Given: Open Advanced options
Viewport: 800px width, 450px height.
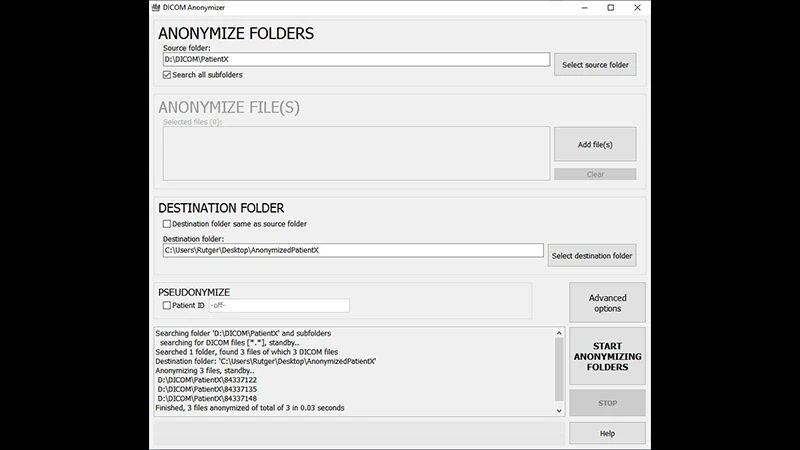Looking at the screenshot, I should [x=607, y=303].
